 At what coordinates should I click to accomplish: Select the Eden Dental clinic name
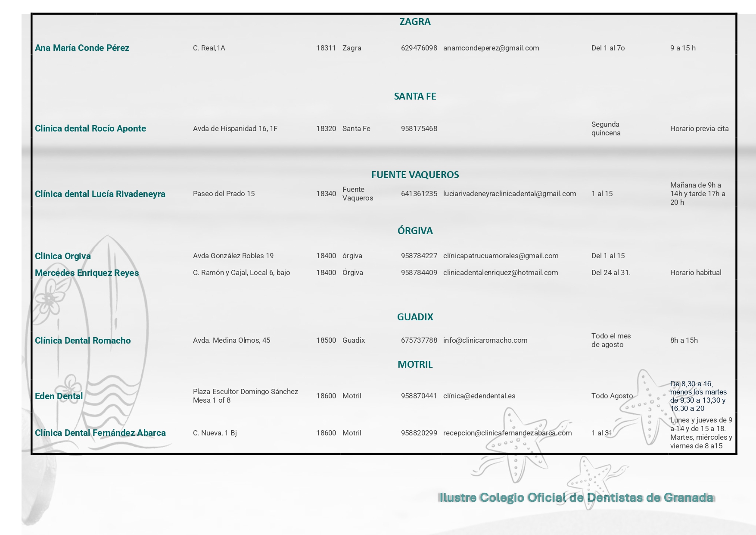(x=59, y=397)
